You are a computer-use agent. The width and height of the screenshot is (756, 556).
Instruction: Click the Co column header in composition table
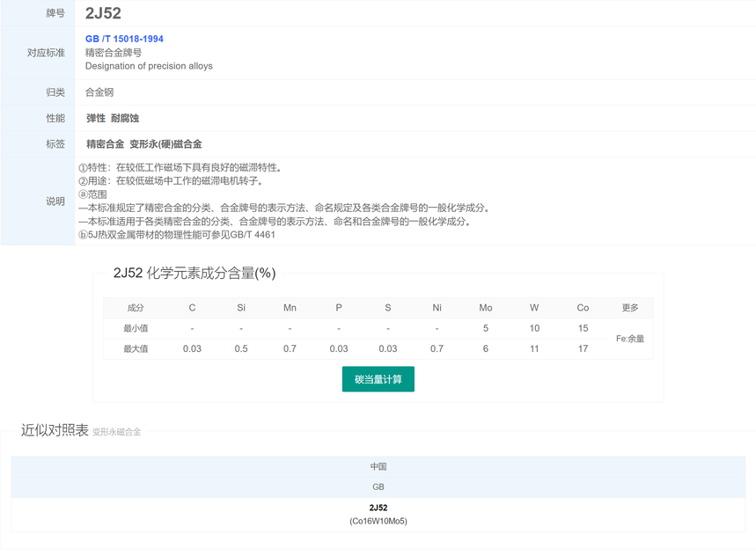583,308
